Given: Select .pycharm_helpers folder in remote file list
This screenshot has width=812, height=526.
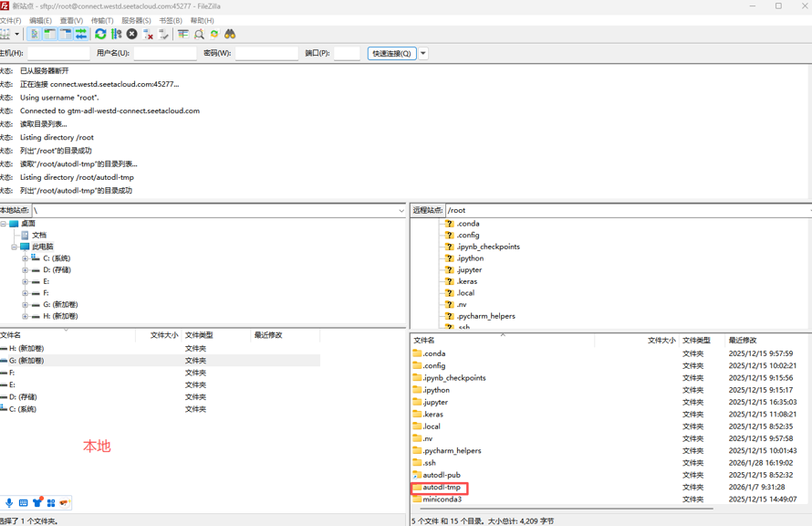Looking at the screenshot, I should 452,450.
